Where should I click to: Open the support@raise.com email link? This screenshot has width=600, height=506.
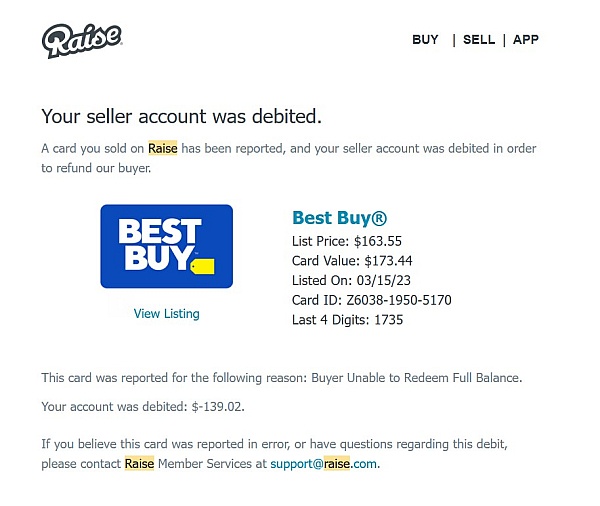pyautogui.click(x=323, y=464)
